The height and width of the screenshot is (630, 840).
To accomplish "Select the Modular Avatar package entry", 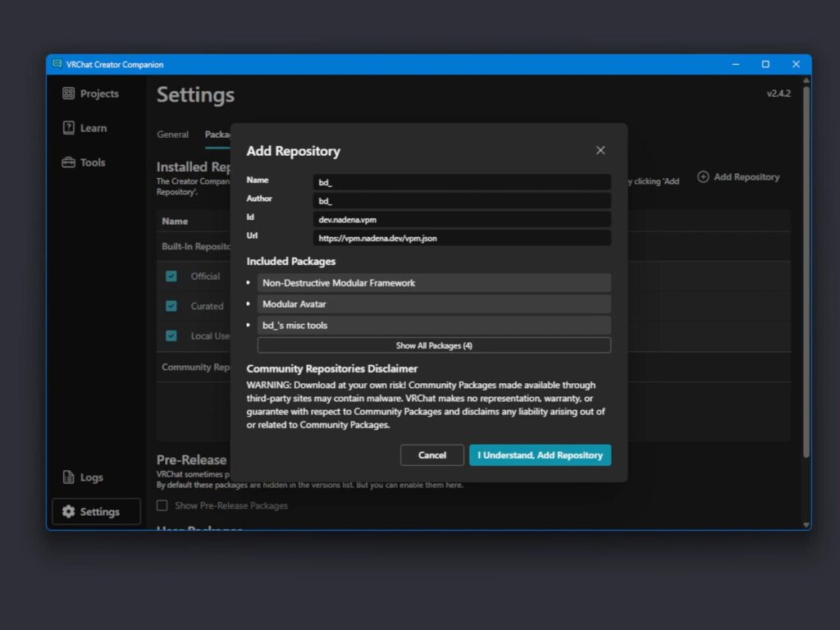I will pyautogui.click(x=434, y=304).
